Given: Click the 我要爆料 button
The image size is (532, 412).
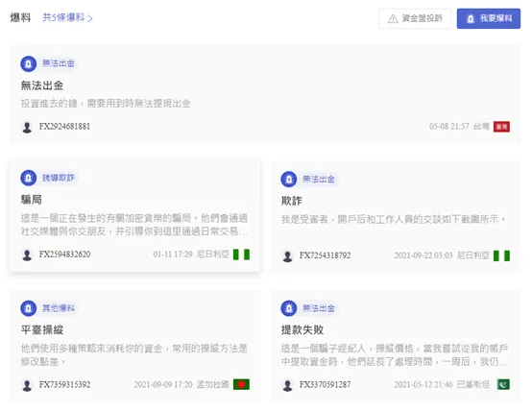Looking at the screenshot, I should [x=488, y=18].
